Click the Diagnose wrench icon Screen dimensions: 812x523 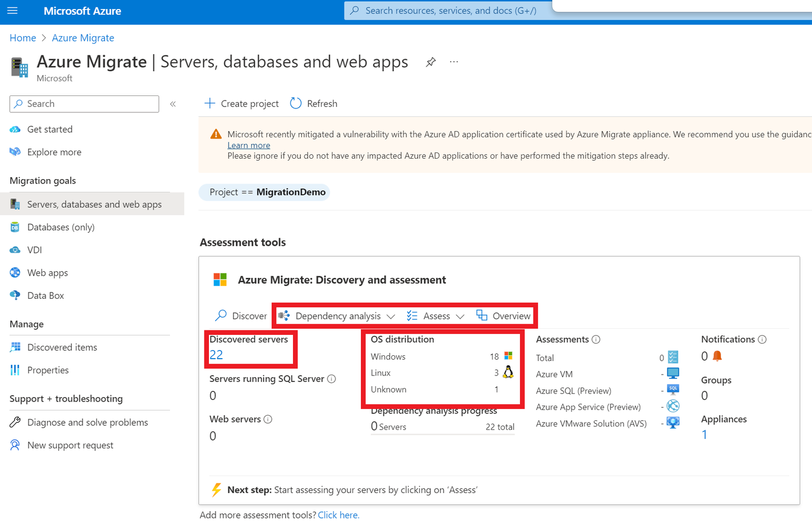pyautogui.click(x=15, y=422)
